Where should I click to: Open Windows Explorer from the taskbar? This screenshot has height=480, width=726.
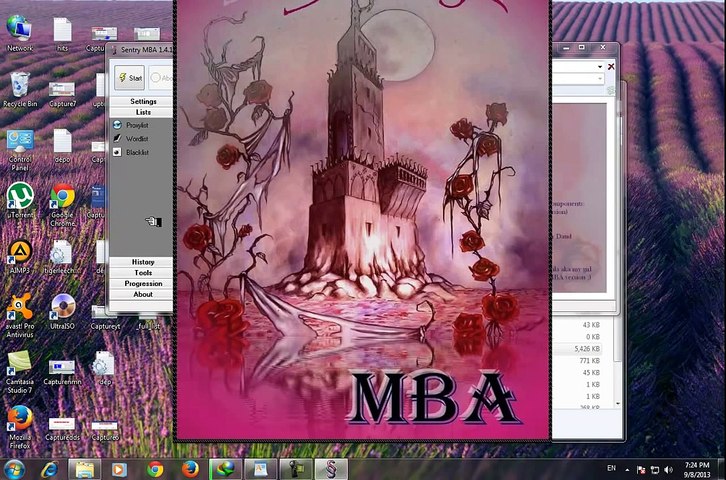click(85, 469)
